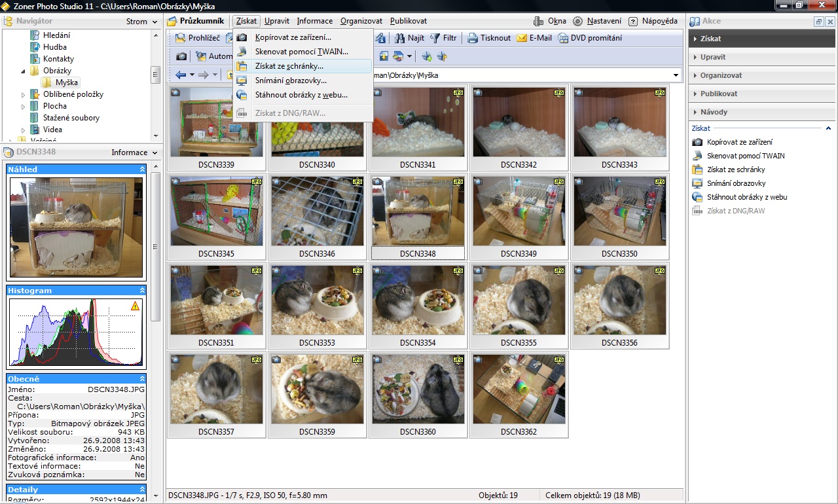Image resolution: width=838 pixels, height=504 pixels.
Task: Expand Organizovat section in Akce panel
Action: tap(762, 75)
